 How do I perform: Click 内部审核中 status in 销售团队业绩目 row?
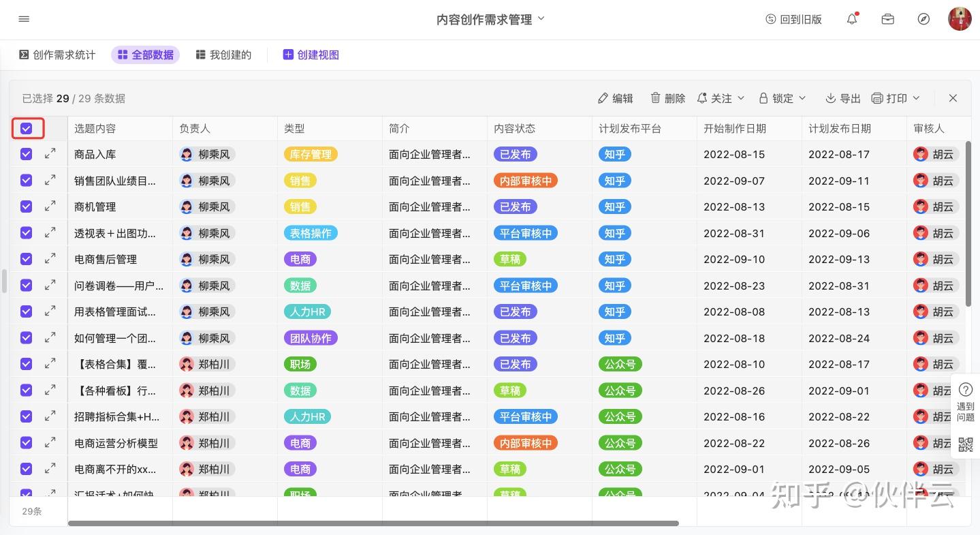click(526, 181)
